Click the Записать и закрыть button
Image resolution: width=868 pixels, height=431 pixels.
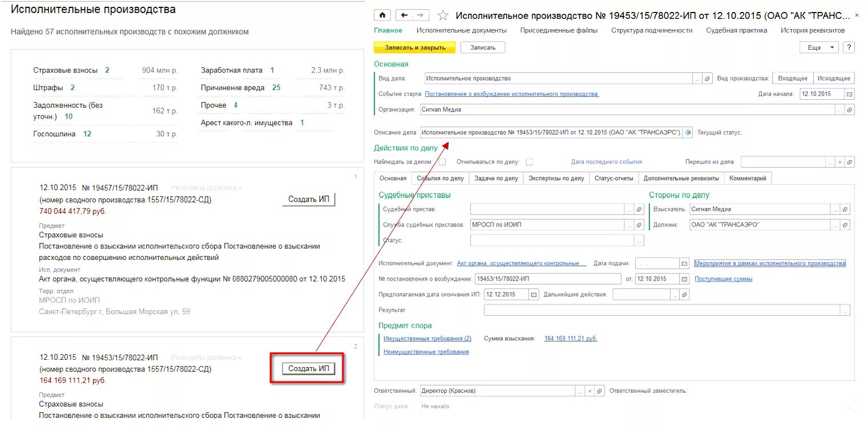pos(415,48)
